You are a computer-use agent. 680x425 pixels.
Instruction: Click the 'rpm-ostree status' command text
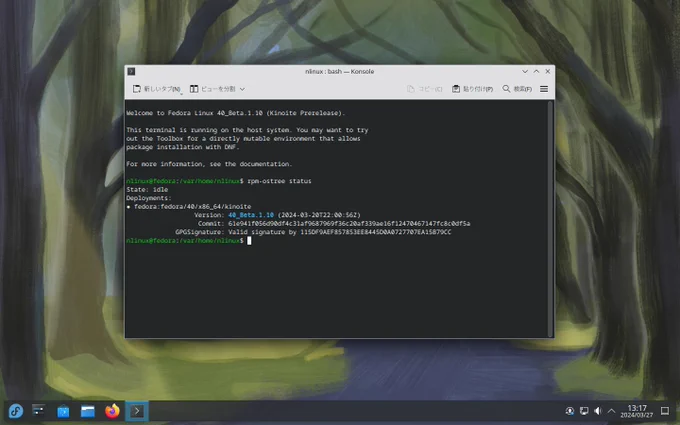click(x=279, y=181)
